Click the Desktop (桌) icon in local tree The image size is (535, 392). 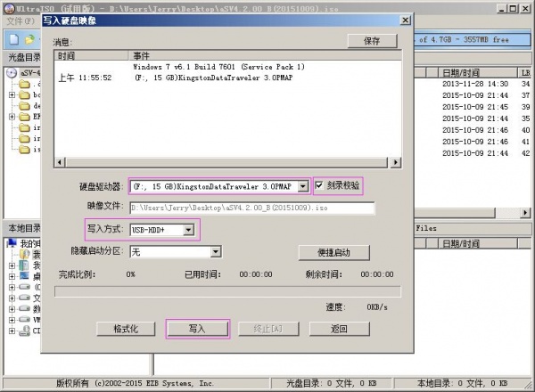[24, 275]
